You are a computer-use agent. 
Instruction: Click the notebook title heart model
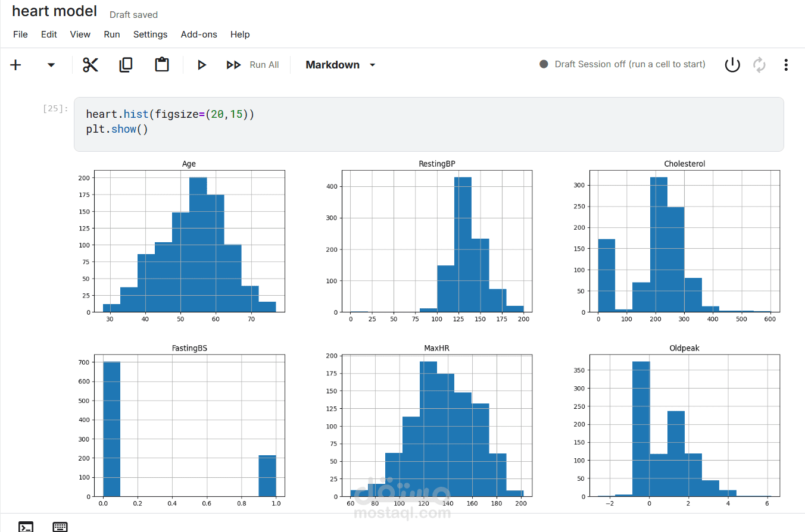pos(54,11)
